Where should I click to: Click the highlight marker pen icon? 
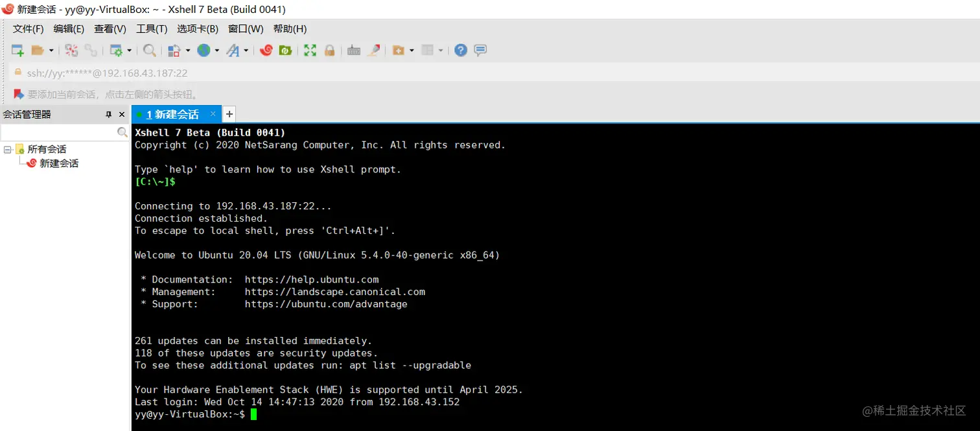pos(373,50)
